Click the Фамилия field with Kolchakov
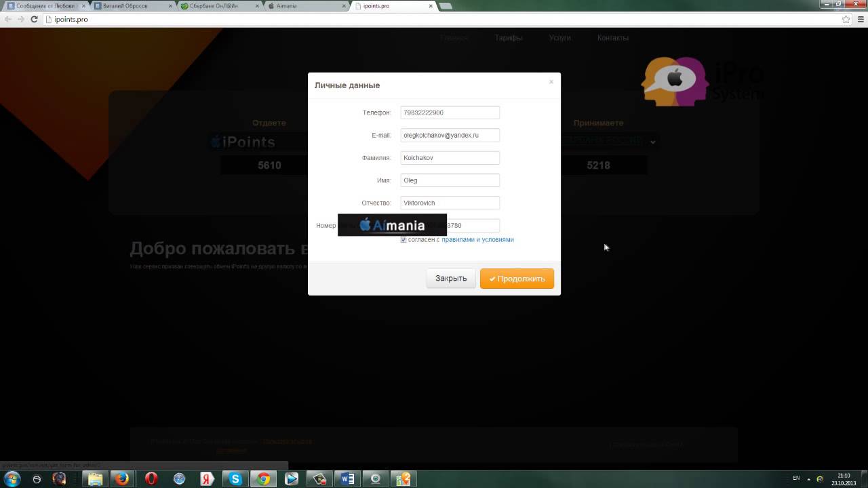Image resolution: width=868 pixels, height=488 pixels. point(450,158)
